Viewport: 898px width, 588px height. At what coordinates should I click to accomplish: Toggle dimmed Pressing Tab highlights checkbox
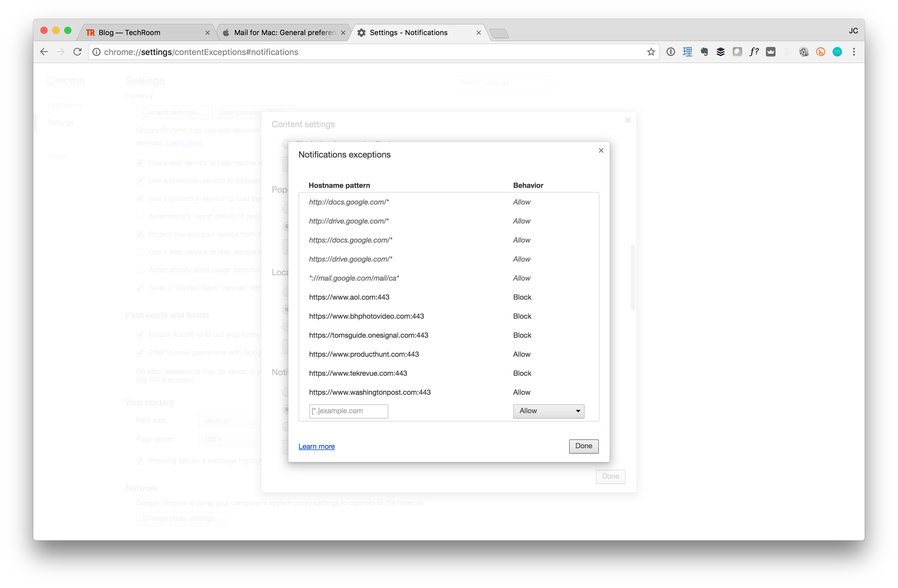[x=140, y=461]
